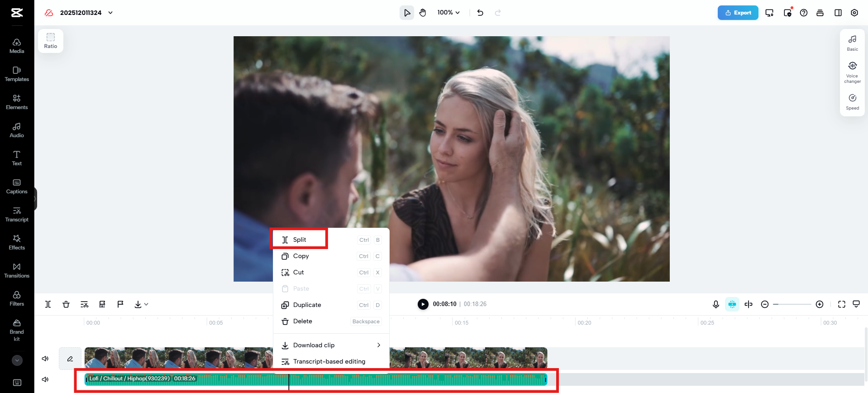
Task: Open the keyboard shortcuts icon
Action: (17, 383)
